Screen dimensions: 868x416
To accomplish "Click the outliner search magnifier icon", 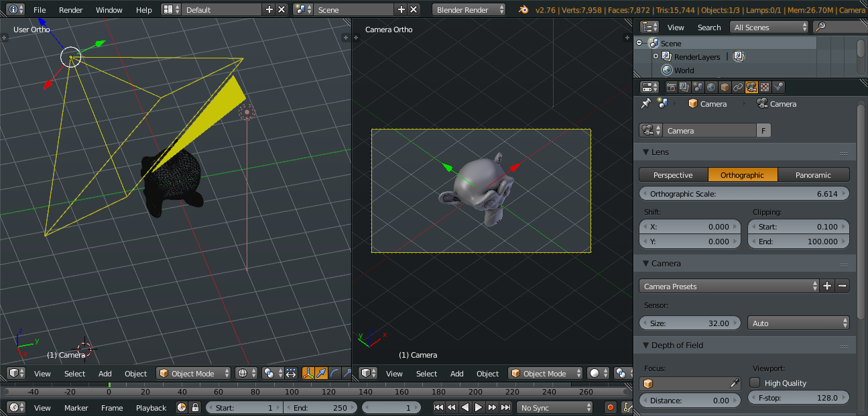I will coord(820,28).
